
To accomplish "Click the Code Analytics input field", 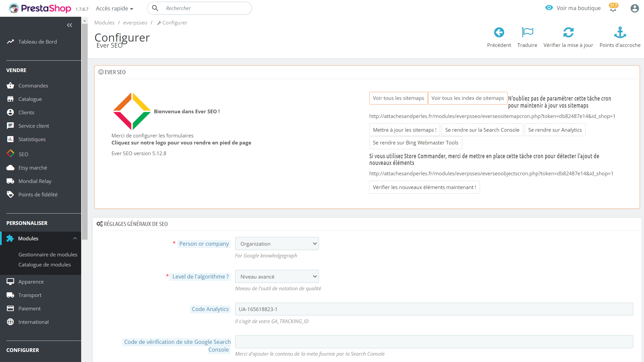I will tap(434, 309).
